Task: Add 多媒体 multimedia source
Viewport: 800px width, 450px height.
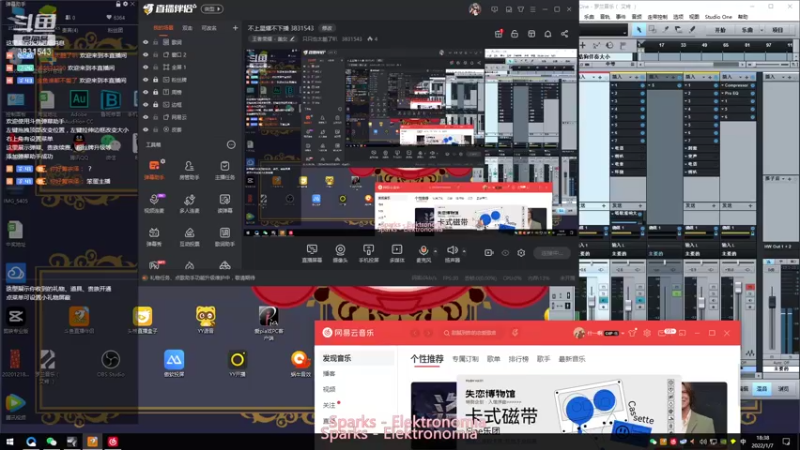Action: tap(397, 253)
